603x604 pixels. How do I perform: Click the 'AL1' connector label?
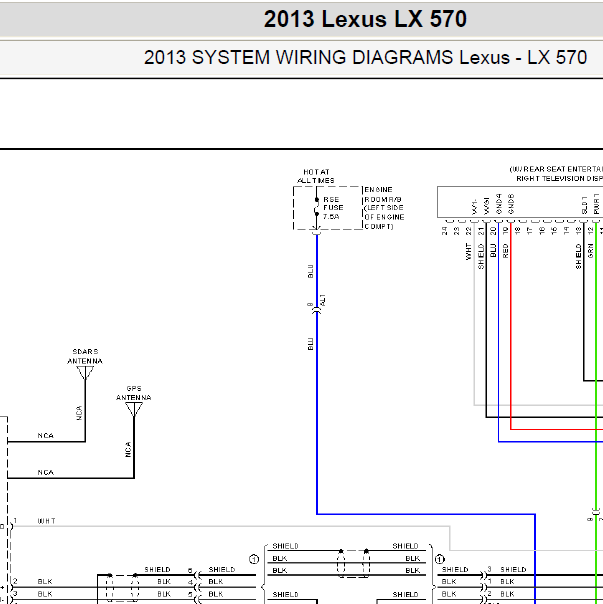tap(323, 300)
